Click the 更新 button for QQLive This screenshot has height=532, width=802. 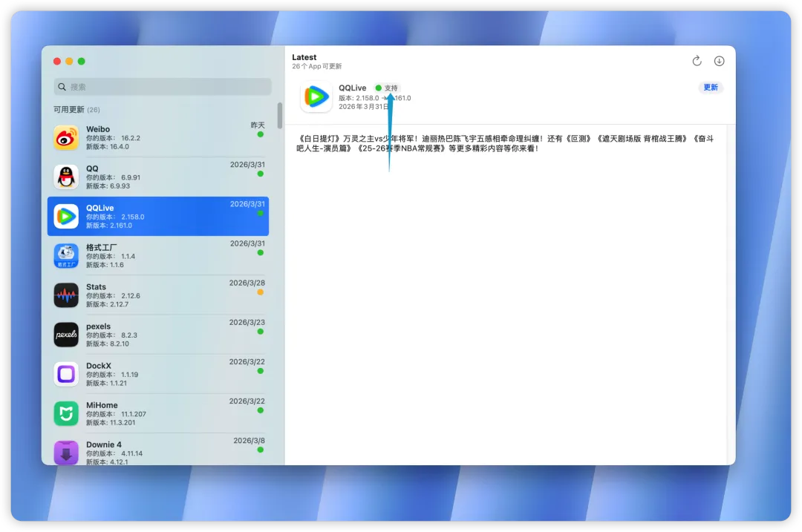coord(711,88)
